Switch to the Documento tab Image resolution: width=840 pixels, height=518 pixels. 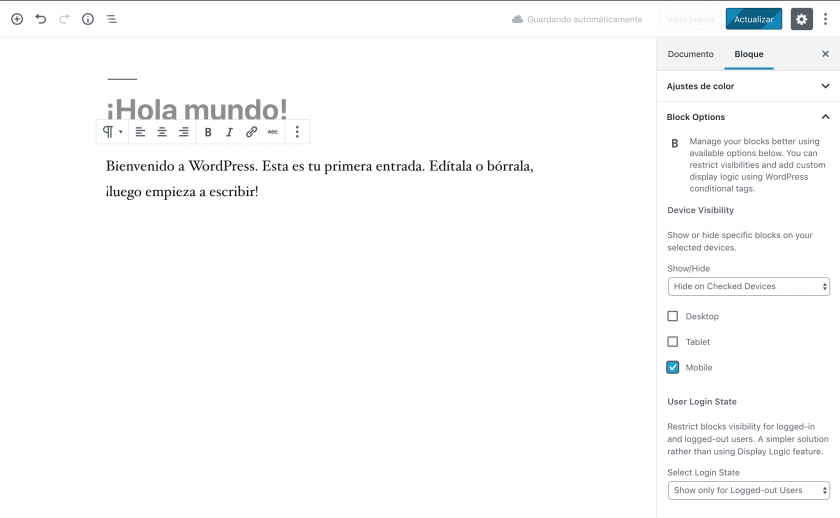(691, 54)
